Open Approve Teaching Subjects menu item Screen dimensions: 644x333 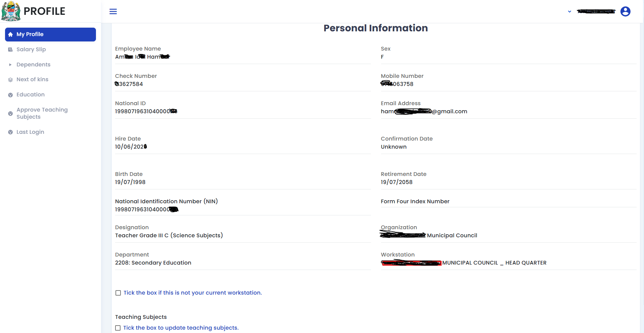click(x=42, y=113)
